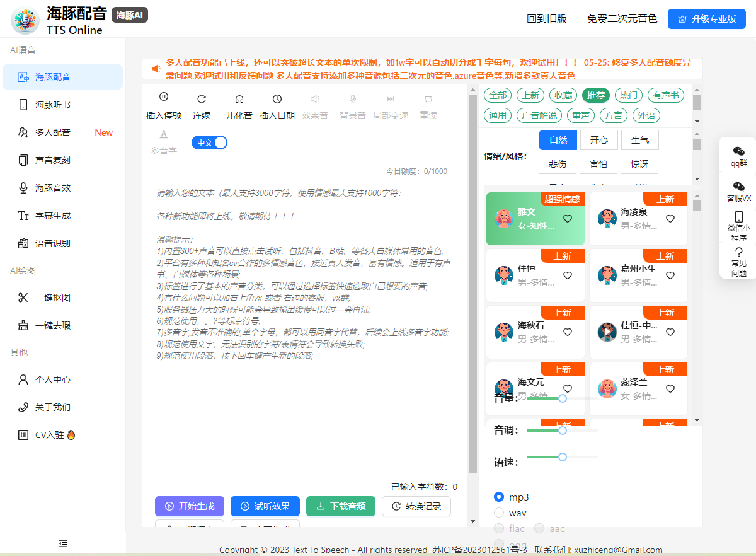Click the 回到旧版 link
Screen dimensions: 756x556
(x=546, y=19)
